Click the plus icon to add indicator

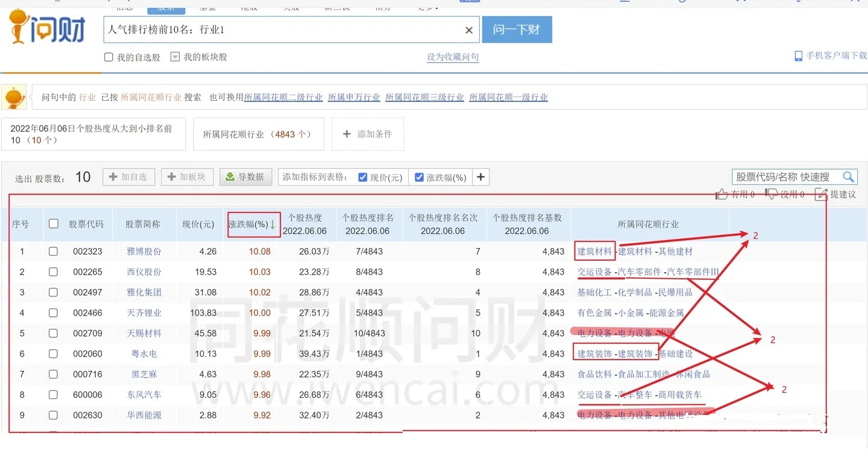coord(480,177)
